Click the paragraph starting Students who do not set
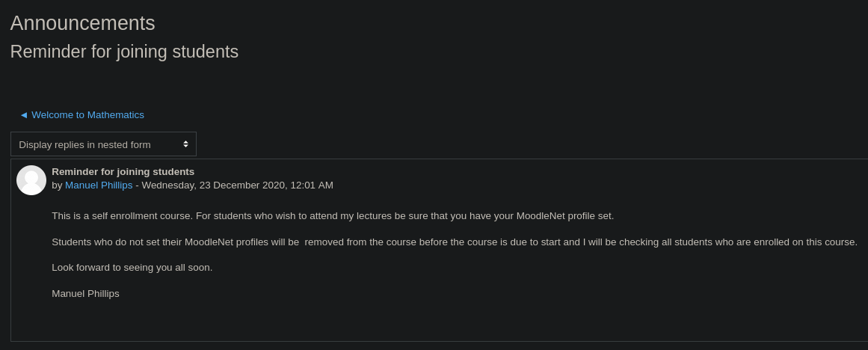The image size is (868, 350). pos(455,242)
